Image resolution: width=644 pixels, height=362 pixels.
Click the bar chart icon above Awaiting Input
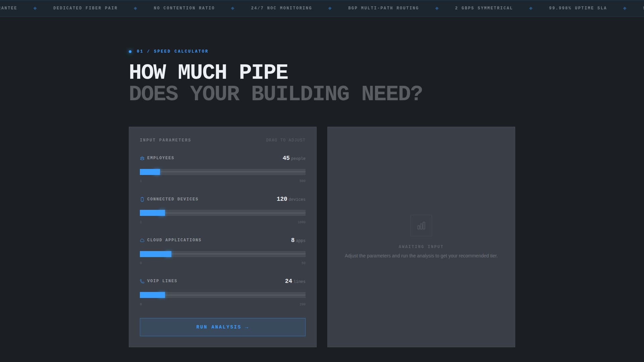point(421,226)
